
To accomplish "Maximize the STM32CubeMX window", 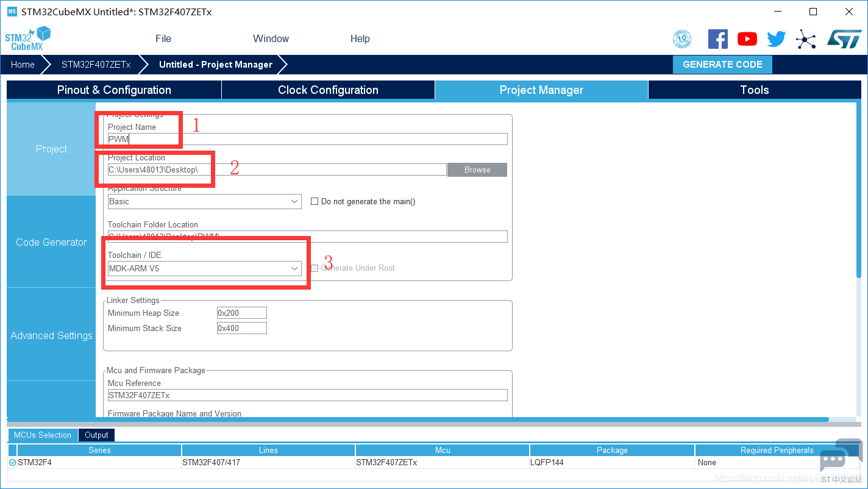I will click(813, 12).
